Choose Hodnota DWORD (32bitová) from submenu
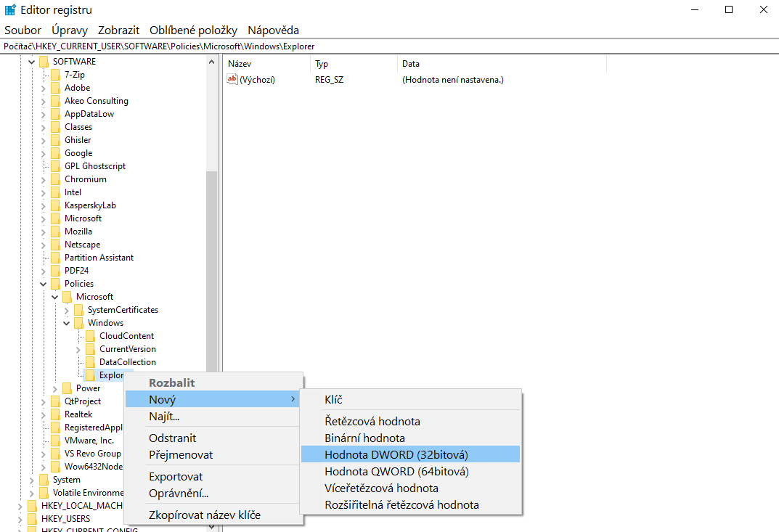Viewport: 779px width, 532px height. click(x=396, y=454)
